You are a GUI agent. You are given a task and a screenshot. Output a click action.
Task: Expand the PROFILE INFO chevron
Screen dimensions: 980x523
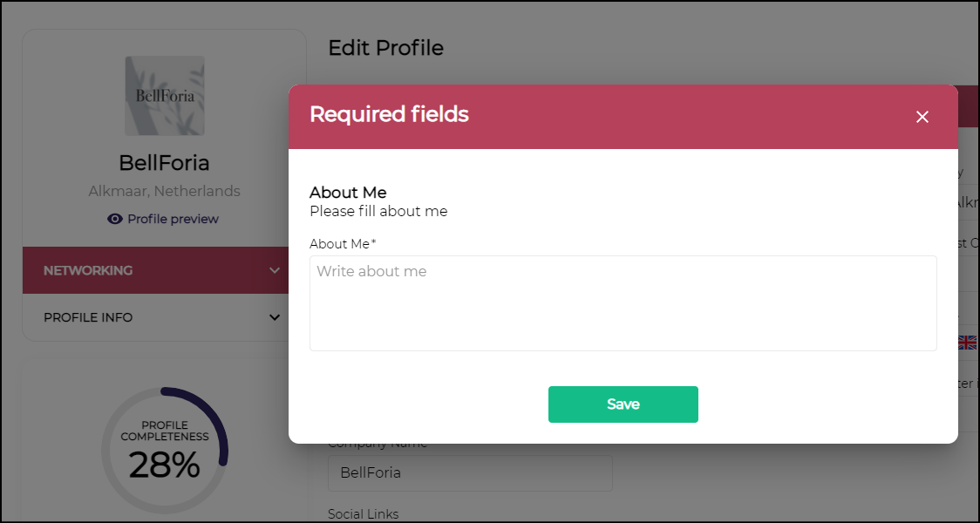point(275,317)
